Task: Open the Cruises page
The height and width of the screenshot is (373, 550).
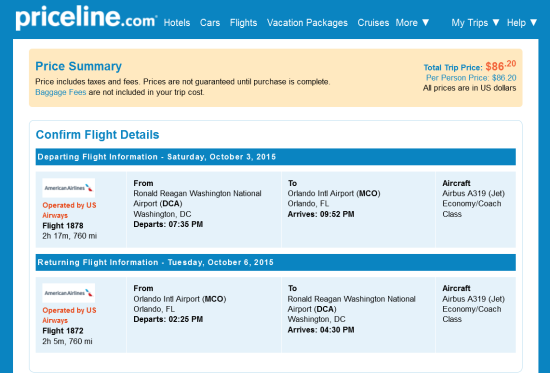Action: point(373,23)
